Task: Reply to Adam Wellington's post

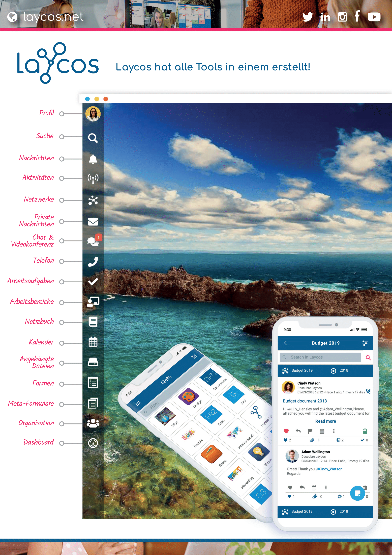Action: click(x=302, y=488)
